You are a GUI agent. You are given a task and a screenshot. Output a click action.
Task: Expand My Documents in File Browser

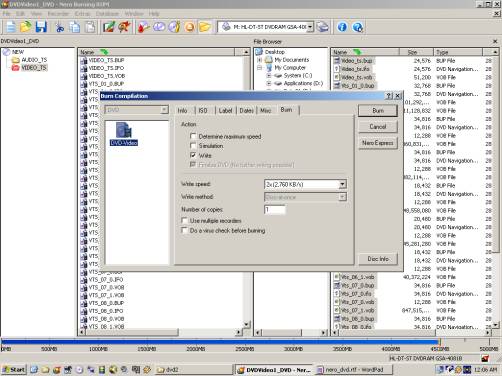tap(260, 60)
